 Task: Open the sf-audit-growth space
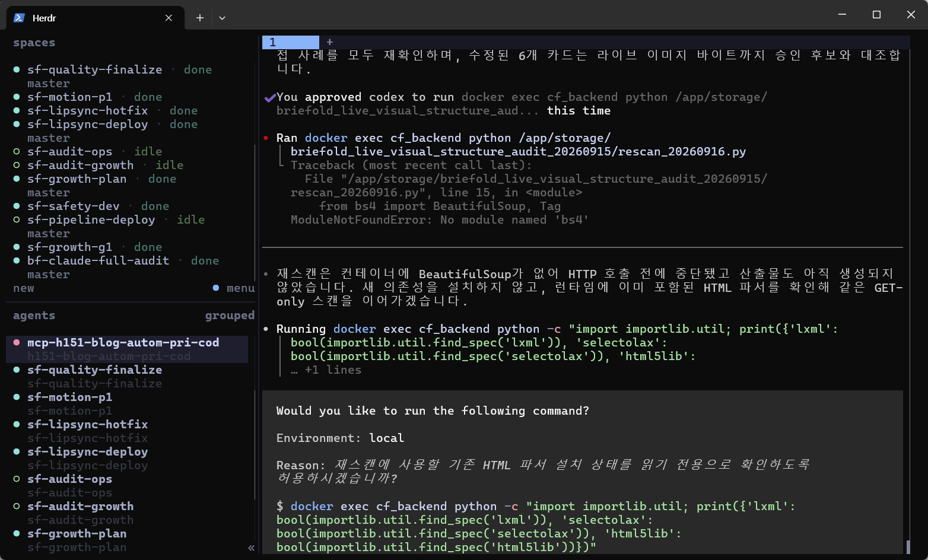(x=80, y=165)
